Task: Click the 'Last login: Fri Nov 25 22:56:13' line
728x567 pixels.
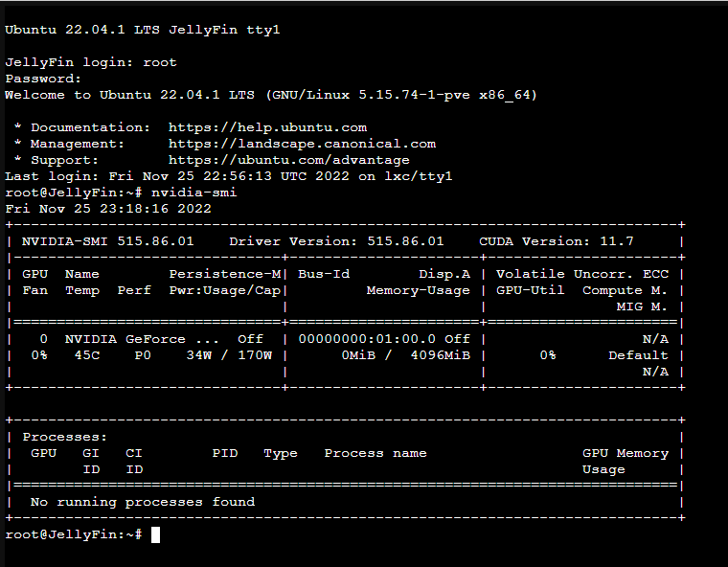Action: (229, 176)
